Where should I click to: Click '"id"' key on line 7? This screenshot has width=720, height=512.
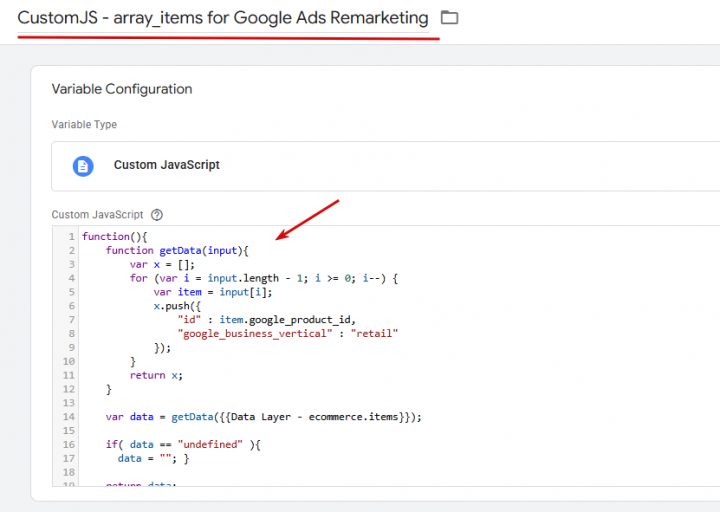[189, 320]
